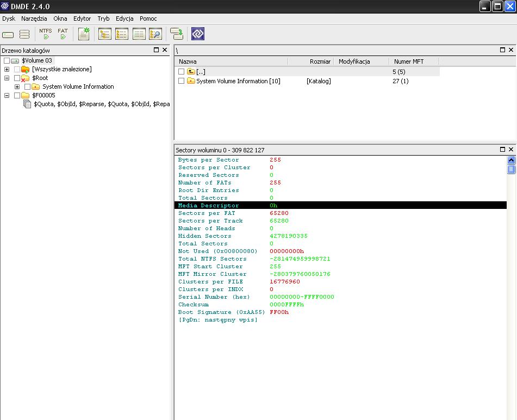Screen dimensions: 517x420
Task: Click the sector view scroll up arrow
Action: [x=511, y=160]
